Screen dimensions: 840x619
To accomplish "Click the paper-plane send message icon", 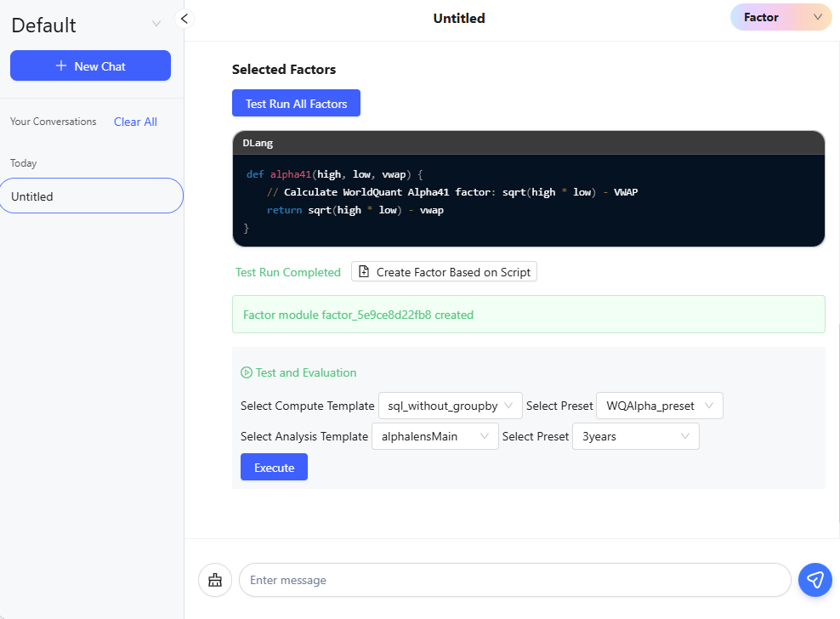I will [814, 580].
